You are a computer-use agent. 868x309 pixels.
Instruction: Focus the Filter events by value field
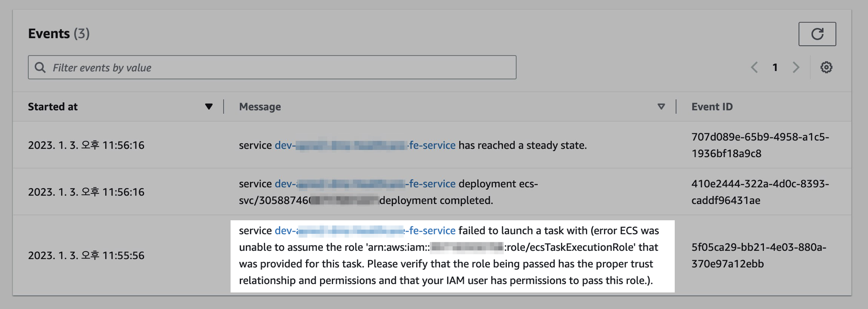[280, 67]
